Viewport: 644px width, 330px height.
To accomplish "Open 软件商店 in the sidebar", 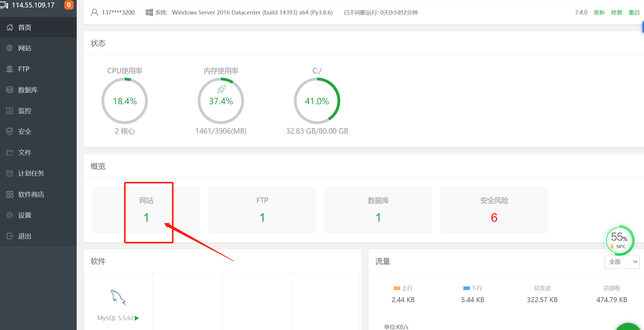I will click(38, 194).
